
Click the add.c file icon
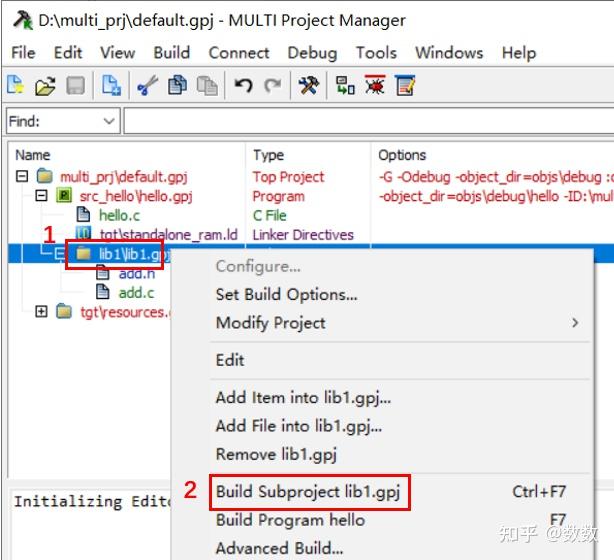pos(103,292)
